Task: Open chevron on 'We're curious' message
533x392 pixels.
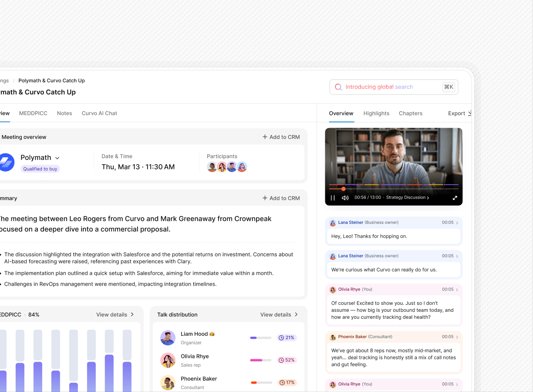Action: pyautogui.click(x=457, y=256)
